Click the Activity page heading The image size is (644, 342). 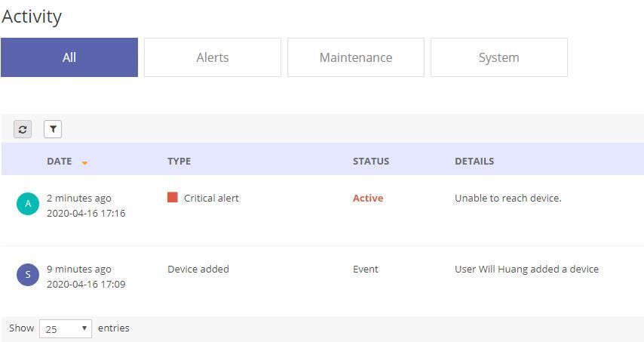[x=32, y=17]
